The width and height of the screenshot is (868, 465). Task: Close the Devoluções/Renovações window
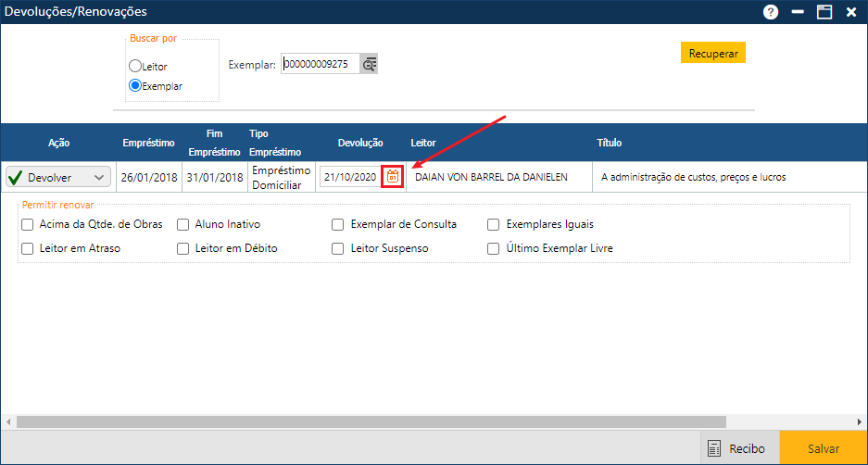pyautogui.click(x=850, y=12)
